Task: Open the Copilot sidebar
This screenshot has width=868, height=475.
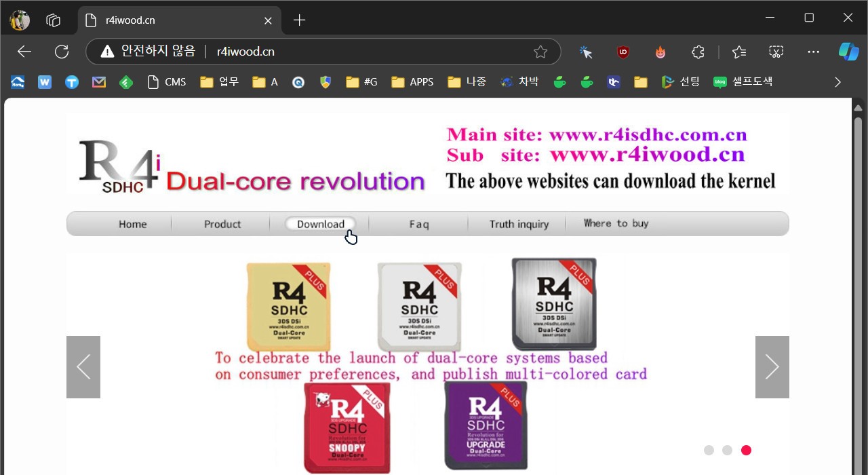Action: [848, 52]
